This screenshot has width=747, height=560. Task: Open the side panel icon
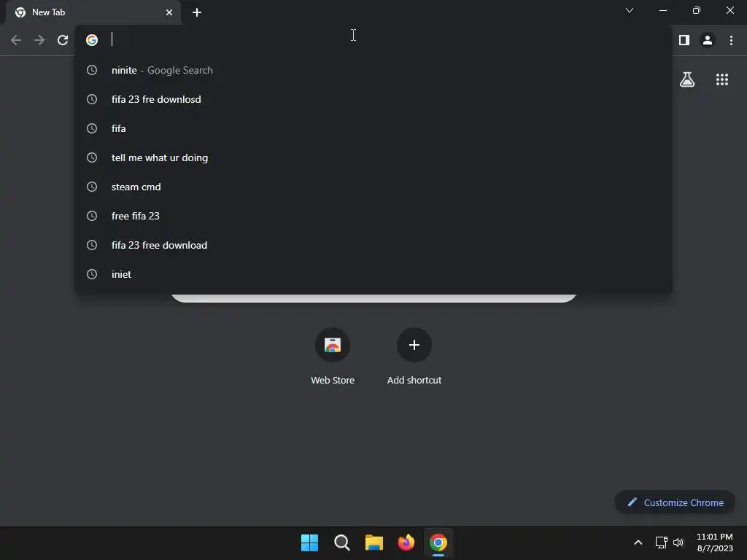pos(684,40)
